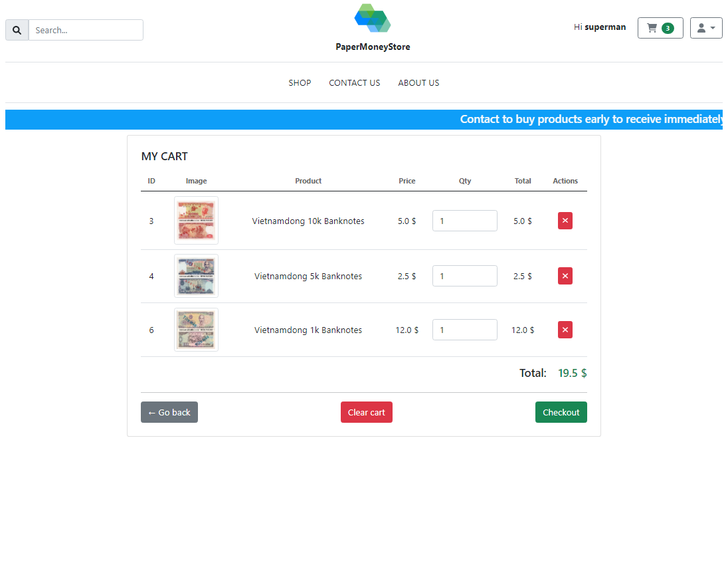Click the search magnifier icon
Screen dimensions: 728x571
17,30
